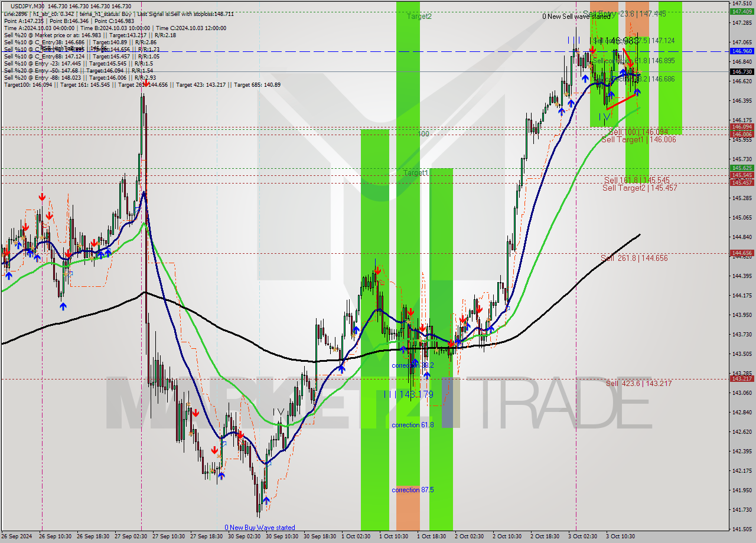Click the 'correction 61.8' label
Image resolution: width=756 pixels, height=543 pixels.
click(x=412, y=425)
